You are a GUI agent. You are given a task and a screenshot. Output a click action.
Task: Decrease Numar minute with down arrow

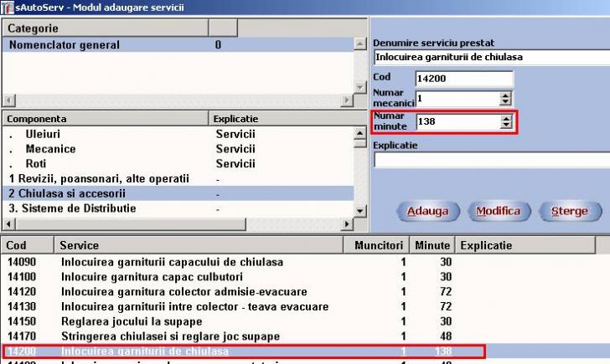click(x=505, y=126)
